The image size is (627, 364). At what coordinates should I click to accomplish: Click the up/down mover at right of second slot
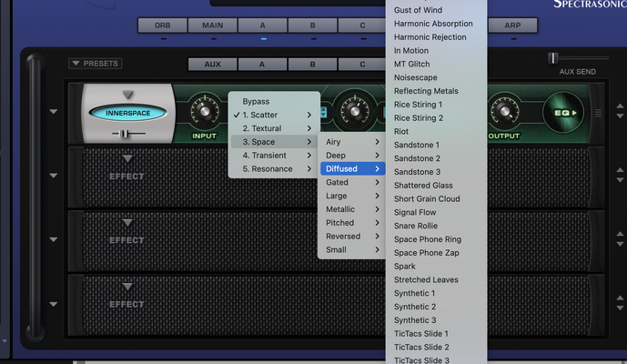click(620, 176)
